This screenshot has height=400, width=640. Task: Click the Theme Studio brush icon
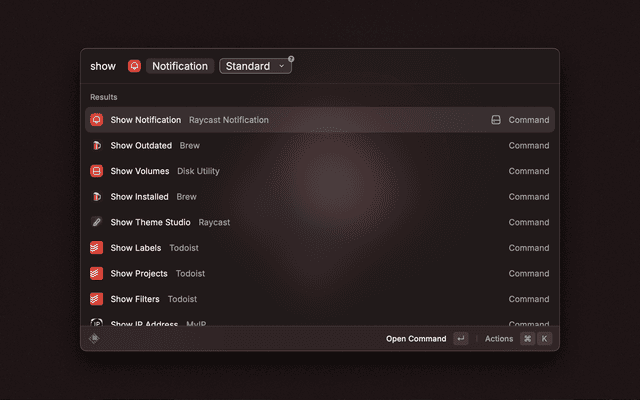pos(97,222)
